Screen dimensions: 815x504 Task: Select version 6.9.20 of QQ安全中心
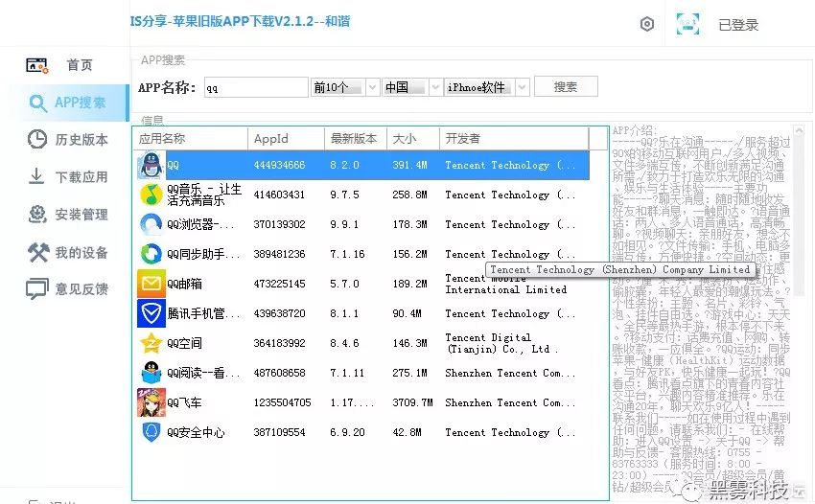(x=347, y=432)
